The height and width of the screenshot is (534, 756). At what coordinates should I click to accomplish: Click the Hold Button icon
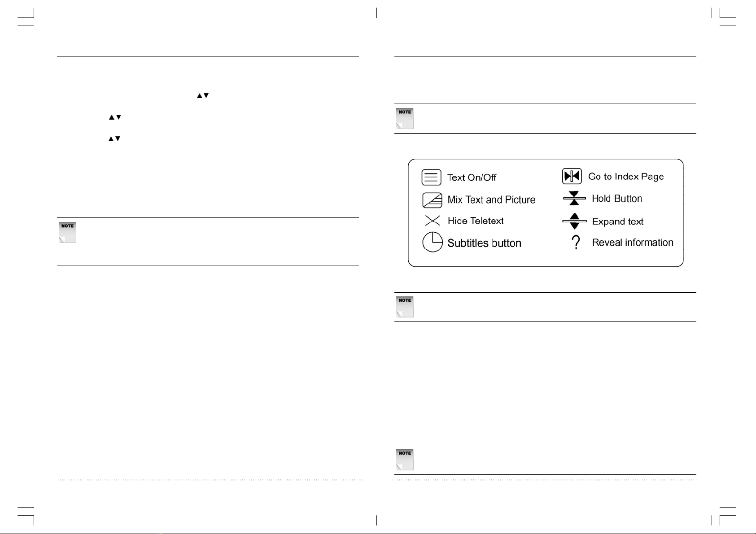(x=574, y=198)
